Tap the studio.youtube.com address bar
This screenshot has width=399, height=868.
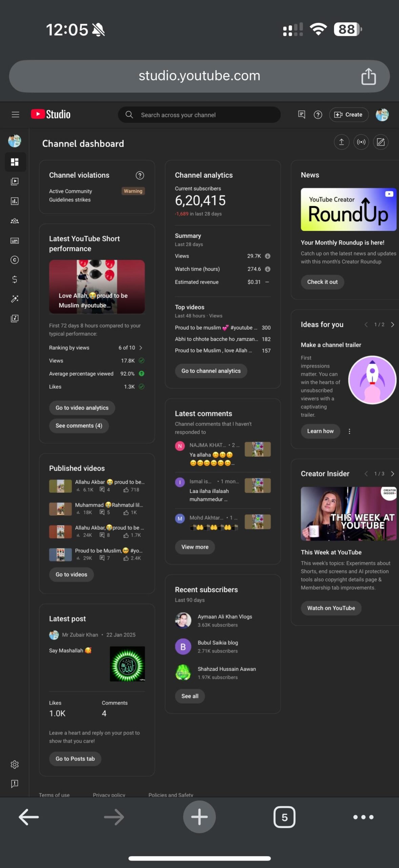click(199, 76)
